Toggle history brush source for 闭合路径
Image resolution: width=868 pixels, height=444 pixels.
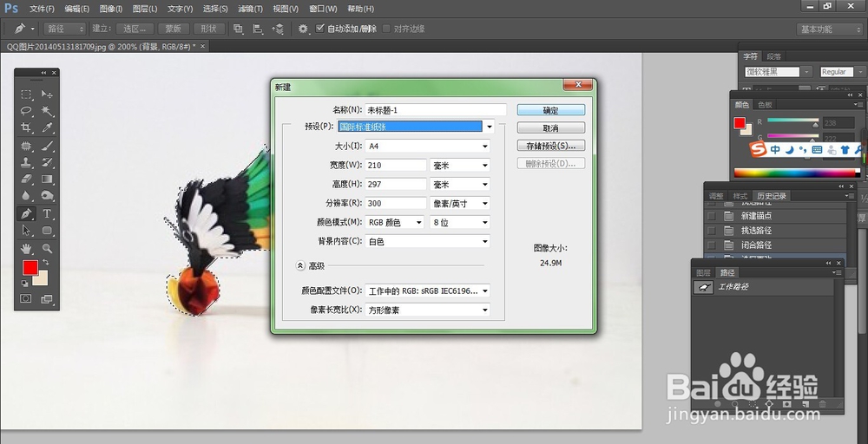[x=712, y=245]
